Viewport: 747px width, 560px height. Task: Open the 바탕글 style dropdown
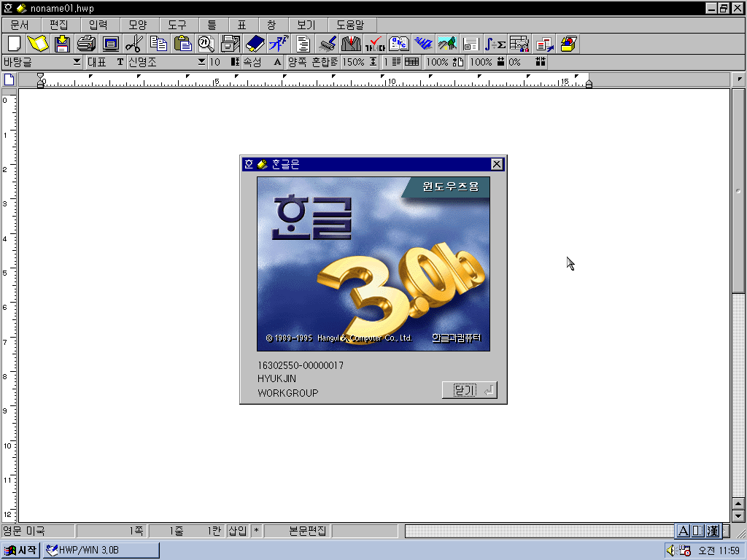77,62
